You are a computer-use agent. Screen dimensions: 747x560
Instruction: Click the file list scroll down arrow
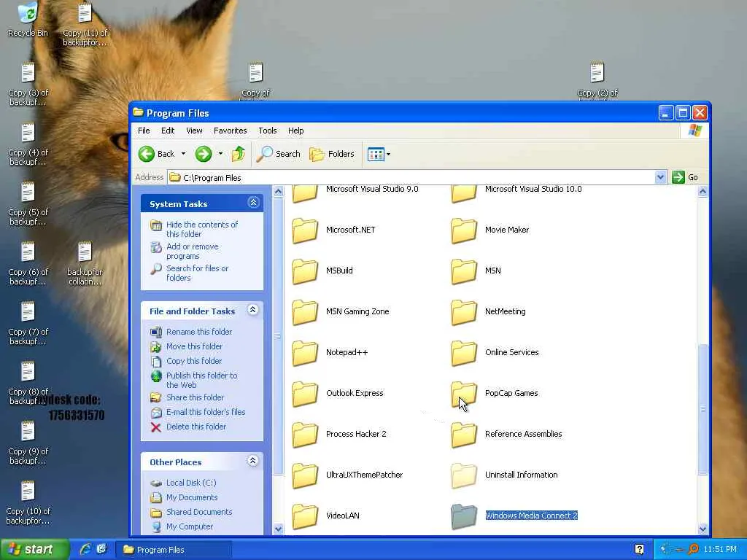(703, 529)
